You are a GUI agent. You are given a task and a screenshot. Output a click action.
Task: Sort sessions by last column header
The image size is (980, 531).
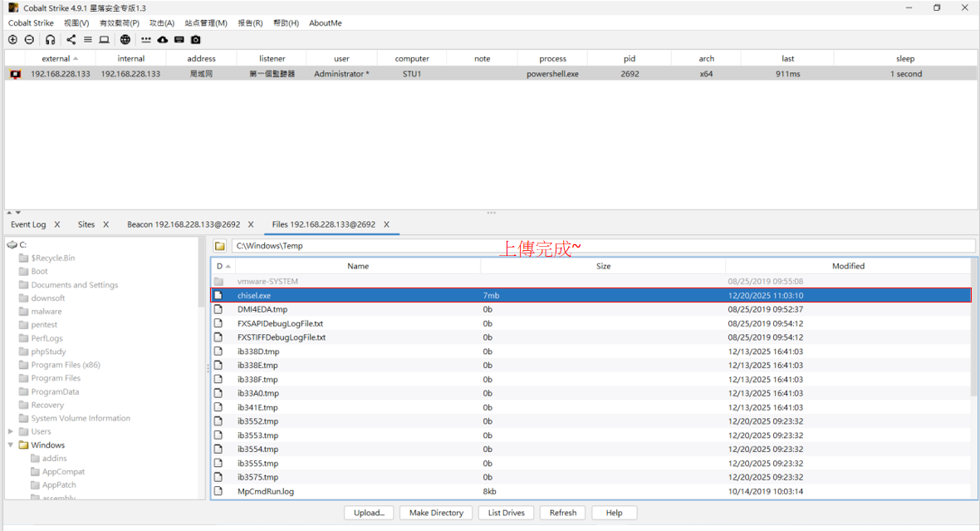pos(787,59)
